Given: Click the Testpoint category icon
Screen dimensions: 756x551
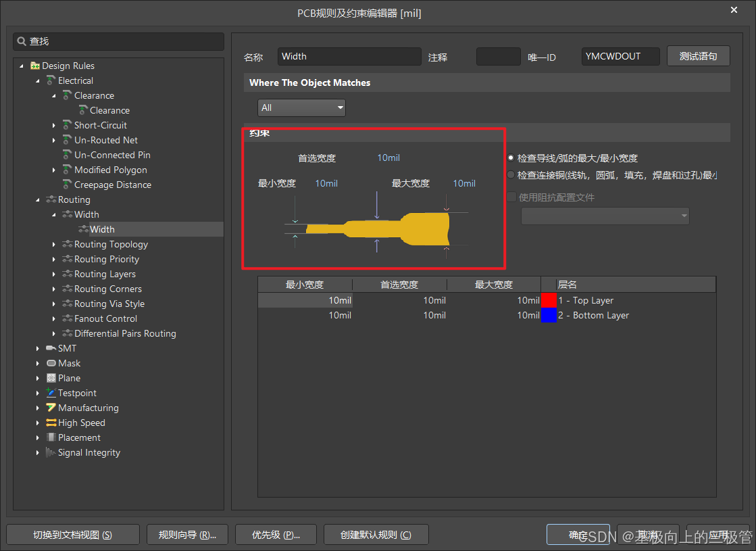Looking at the screenshot, I should [x=51, y=393].
